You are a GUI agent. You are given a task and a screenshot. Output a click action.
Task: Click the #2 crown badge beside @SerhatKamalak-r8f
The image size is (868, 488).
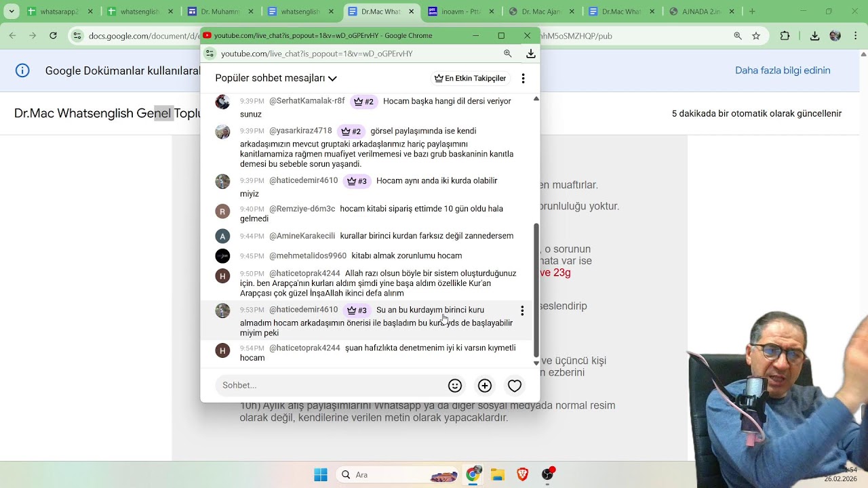(363, 102)
